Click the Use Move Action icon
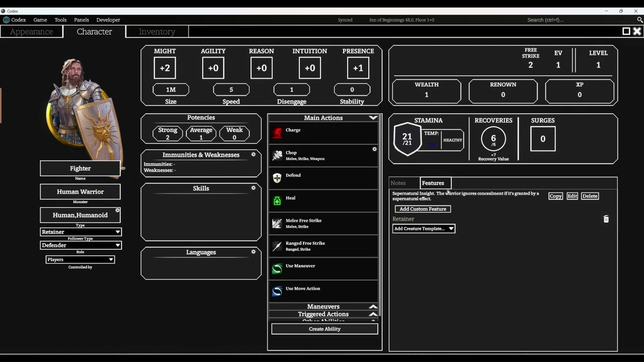 (277, 291)
